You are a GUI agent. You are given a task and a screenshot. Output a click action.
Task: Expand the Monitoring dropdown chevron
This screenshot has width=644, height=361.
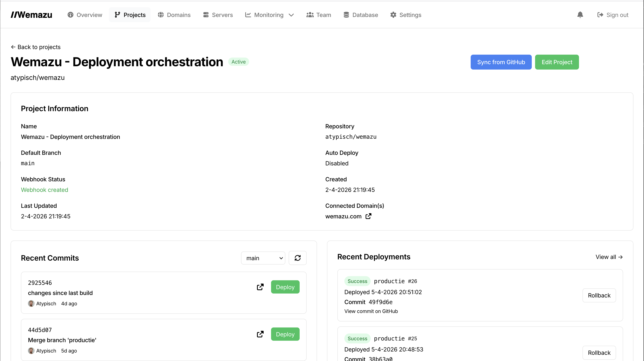pos(291,15)
